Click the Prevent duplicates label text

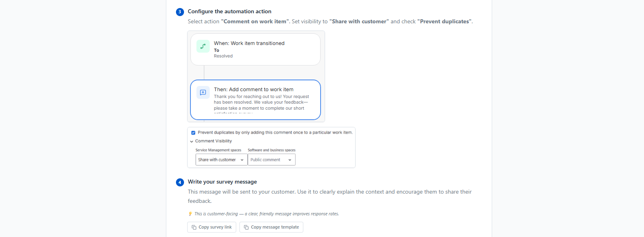click(x=275, y=133)
